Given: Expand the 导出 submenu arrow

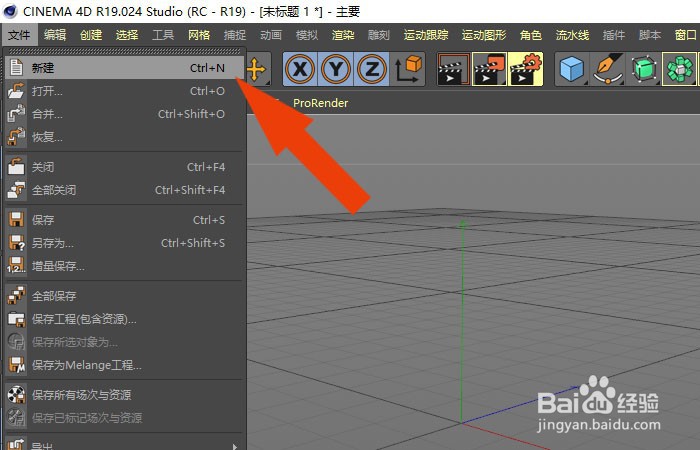Looking at the screenshot, I should pos(234,446).
